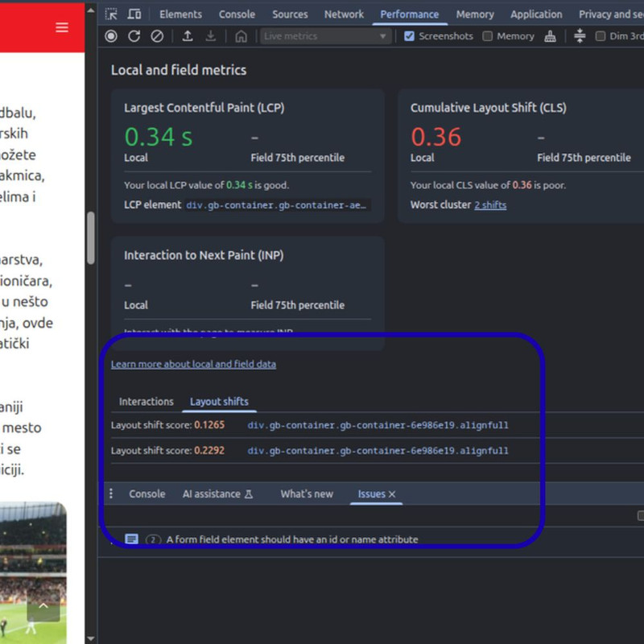Screen dimensions: 644x644
Task: Click the scroll-to-top arrow on the webpage
Action: [x=43, y=606]
